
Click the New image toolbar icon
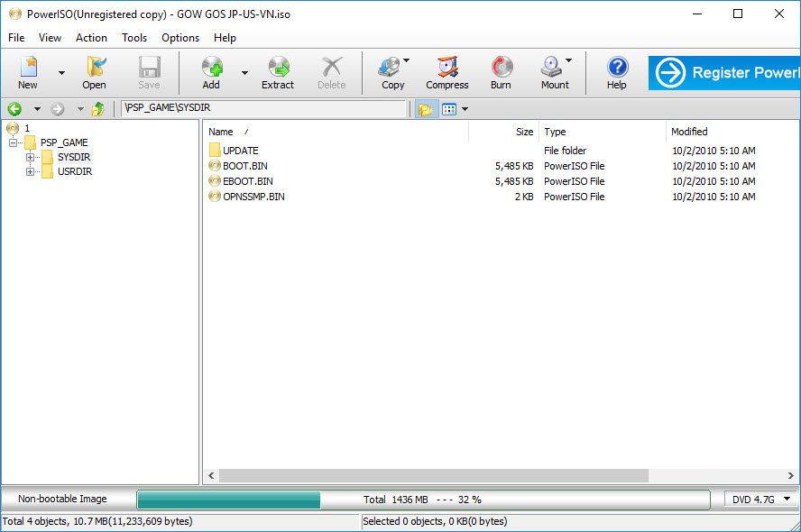point(28,67)
